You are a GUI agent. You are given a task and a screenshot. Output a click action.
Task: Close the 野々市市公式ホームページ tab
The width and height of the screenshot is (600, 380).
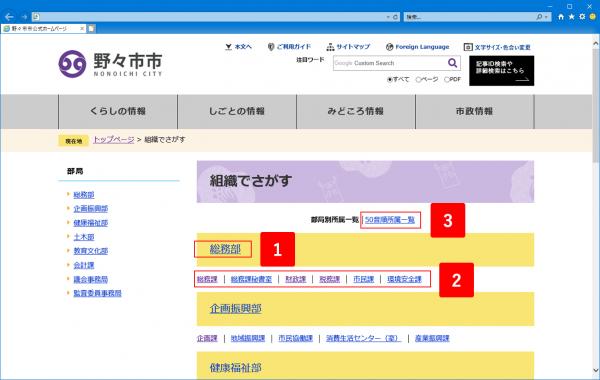tap(82, 29)
